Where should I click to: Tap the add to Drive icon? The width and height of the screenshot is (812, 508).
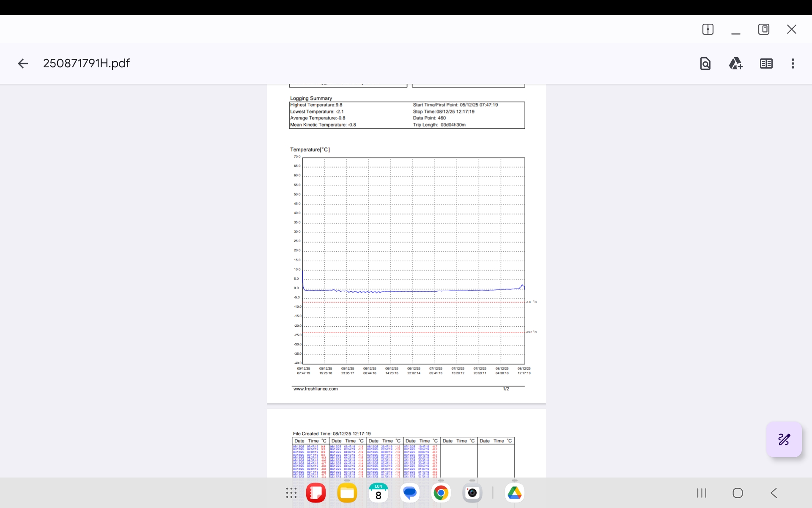point(735,63)
